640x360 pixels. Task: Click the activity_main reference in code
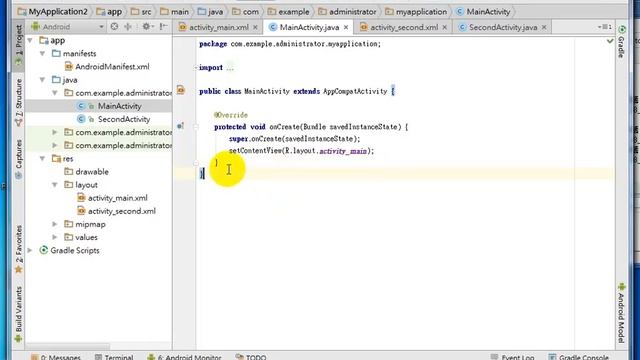click(343, 151)
